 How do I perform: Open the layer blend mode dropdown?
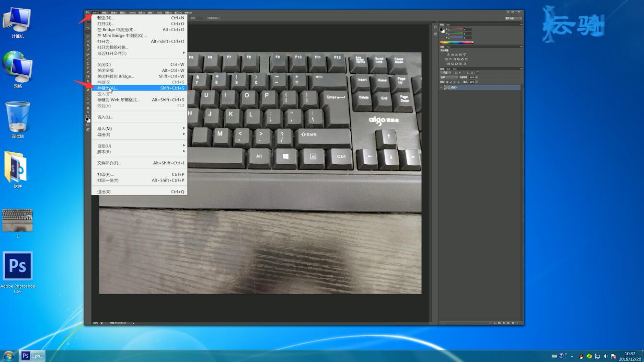click(x=449, y=77)
